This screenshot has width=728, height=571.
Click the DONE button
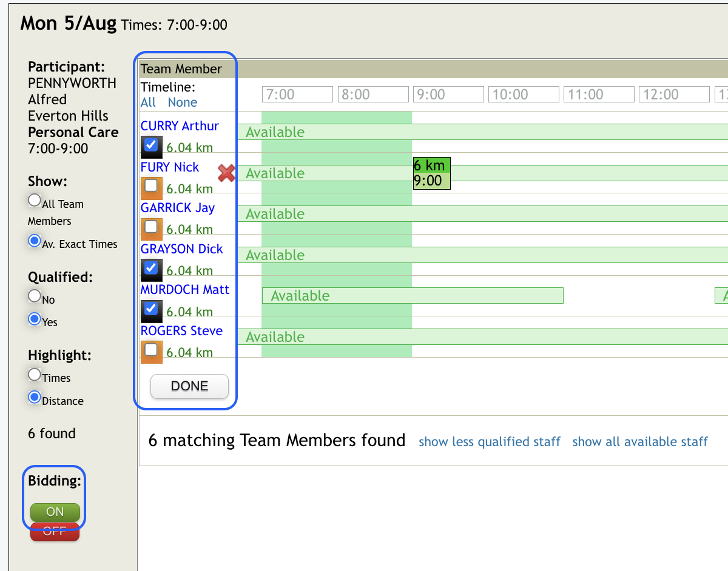tap(189, 386)
